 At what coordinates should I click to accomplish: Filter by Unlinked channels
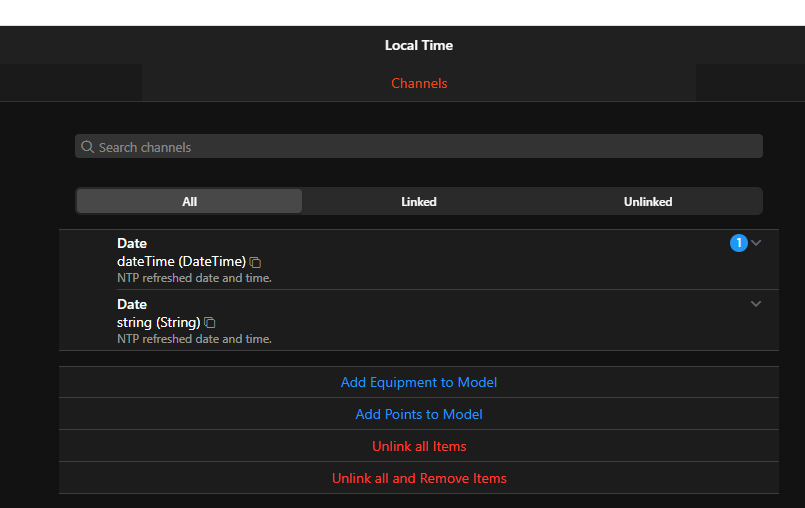[x=648, y=201]
